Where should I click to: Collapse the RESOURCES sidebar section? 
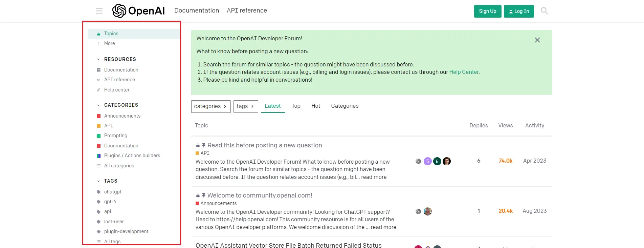(98, 59)
